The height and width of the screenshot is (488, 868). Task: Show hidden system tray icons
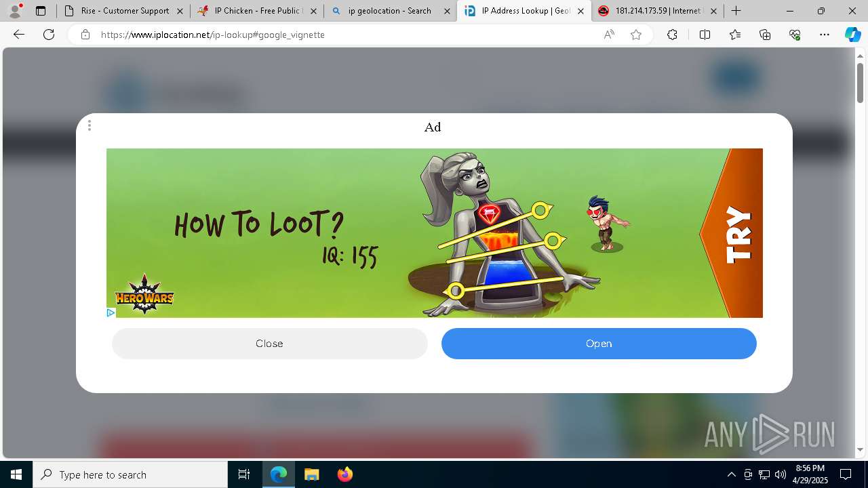731,474
